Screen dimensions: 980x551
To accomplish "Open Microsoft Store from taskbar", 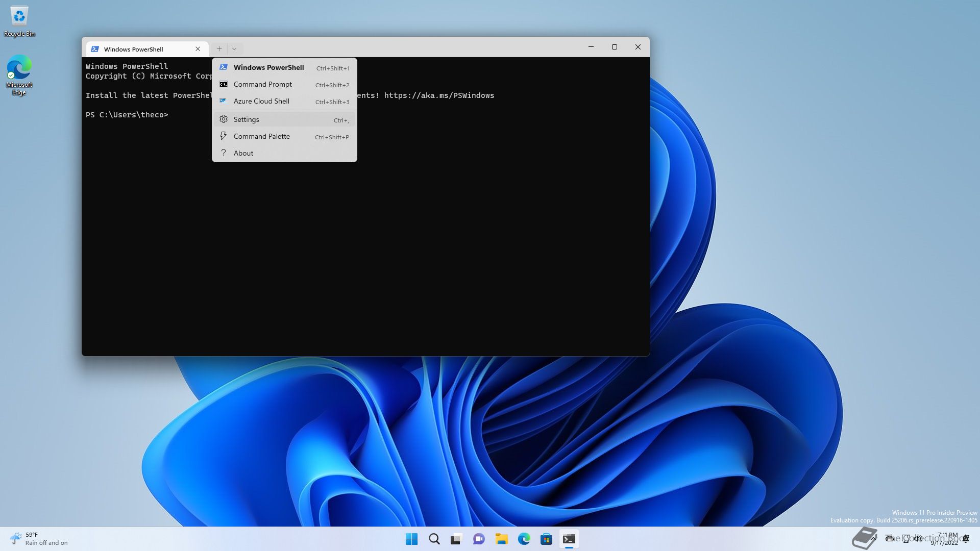I will [546, 539].
